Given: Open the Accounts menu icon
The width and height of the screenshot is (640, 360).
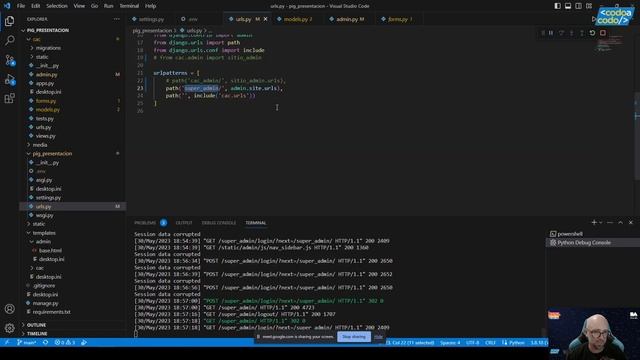Looking at the screenshot, I should (9, 309).
